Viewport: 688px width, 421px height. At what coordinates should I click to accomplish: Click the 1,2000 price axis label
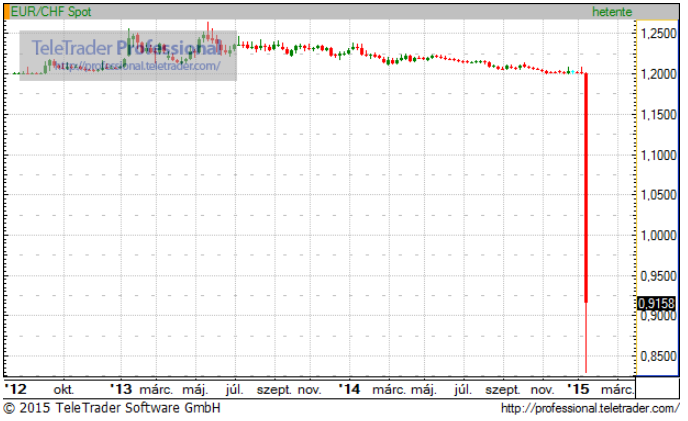pyautogui.click(x=659, y=74)
